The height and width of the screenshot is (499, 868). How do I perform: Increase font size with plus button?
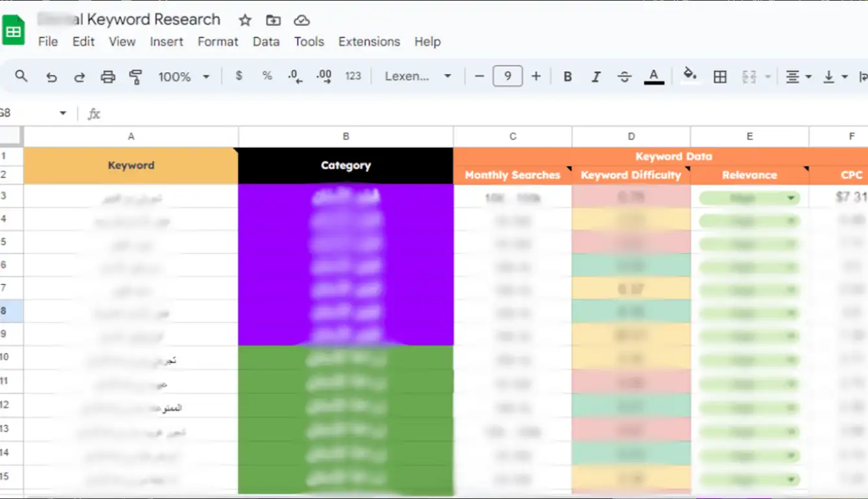[536, 76]
